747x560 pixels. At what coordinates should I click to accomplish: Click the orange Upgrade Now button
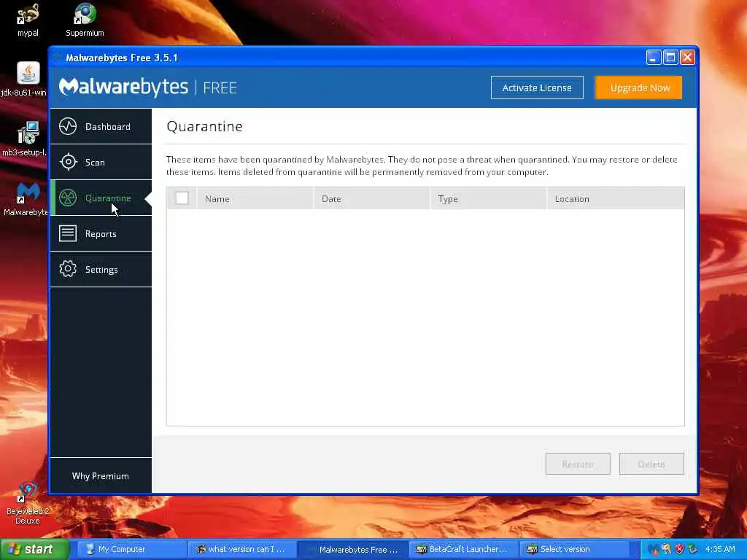tap(639, 87)
